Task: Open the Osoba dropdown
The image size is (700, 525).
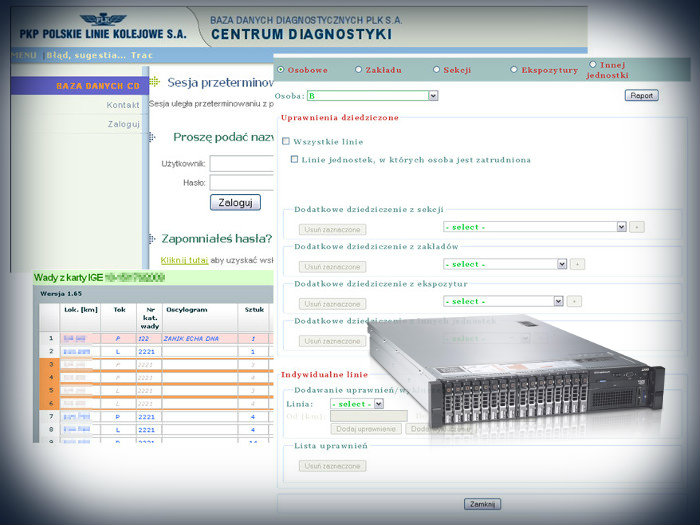Action: point(433,96)
